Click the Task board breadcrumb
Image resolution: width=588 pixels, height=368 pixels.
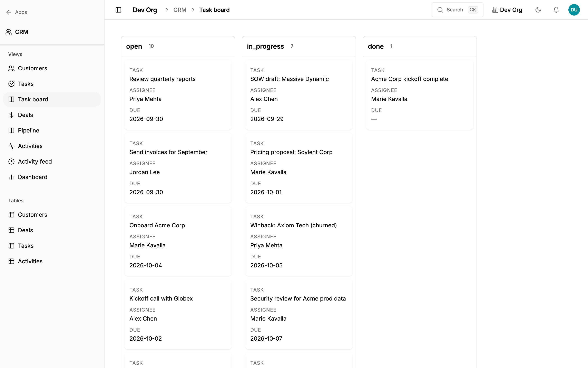[x=214, y=10]
